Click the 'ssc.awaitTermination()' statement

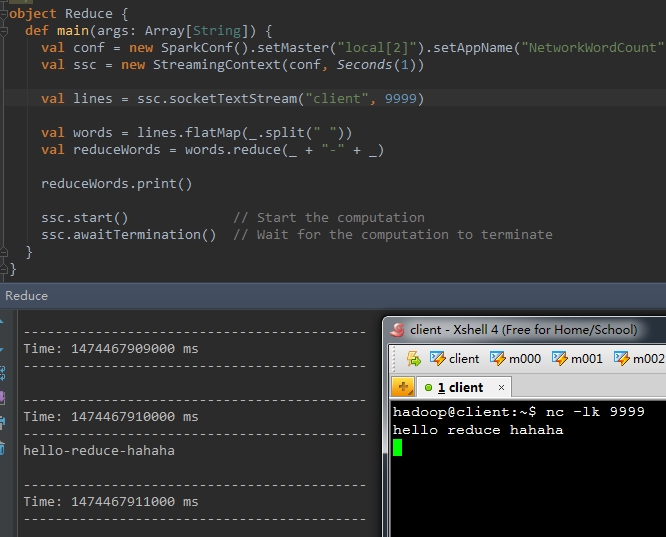click(x=129, y=235)
